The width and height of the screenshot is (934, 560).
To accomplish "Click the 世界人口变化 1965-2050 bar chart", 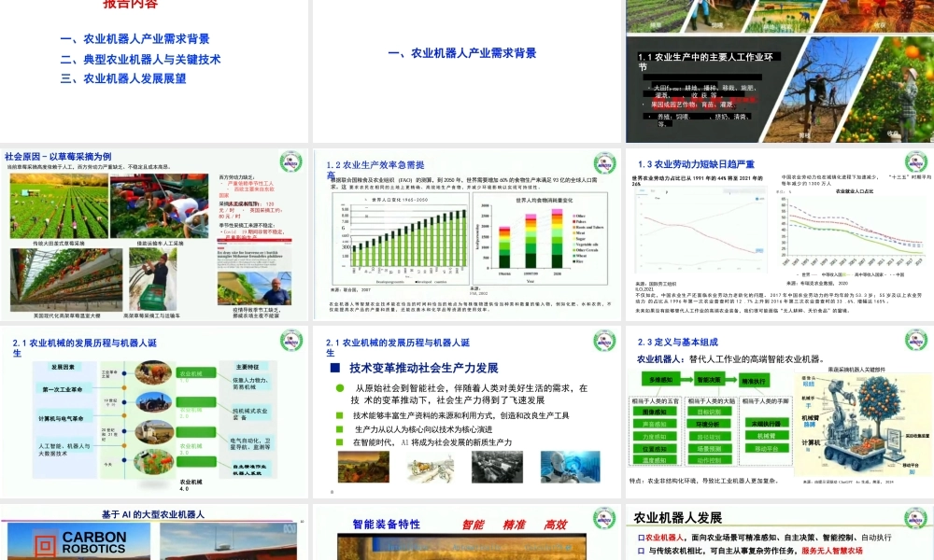I will [x=401, y=240].
